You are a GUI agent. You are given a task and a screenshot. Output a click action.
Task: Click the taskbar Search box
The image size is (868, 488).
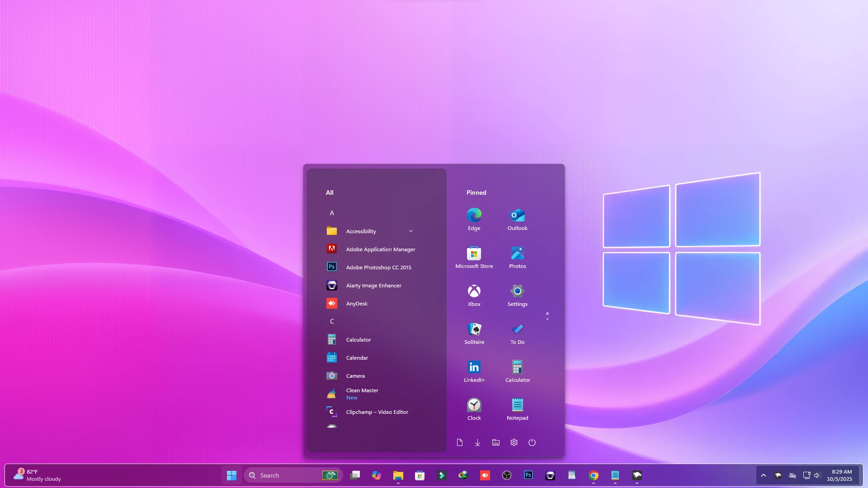(x=285, y=475)
